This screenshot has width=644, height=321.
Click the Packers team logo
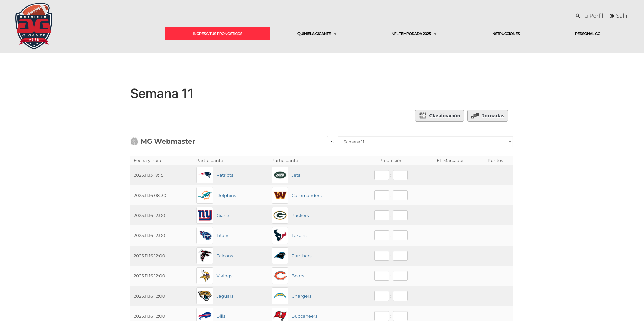[280, 215]
